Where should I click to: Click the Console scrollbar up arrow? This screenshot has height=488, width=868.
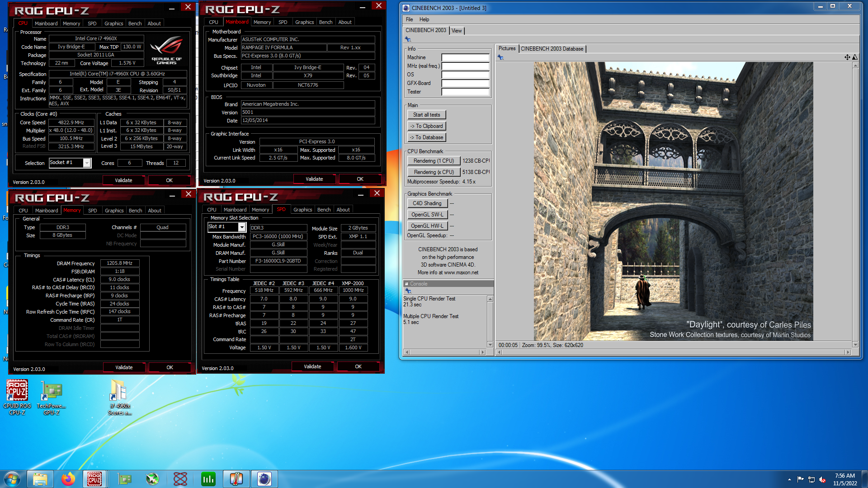pos(490,299)
